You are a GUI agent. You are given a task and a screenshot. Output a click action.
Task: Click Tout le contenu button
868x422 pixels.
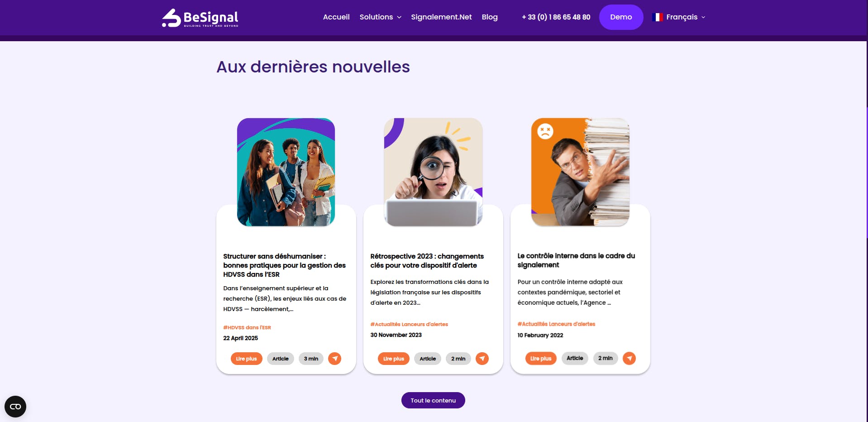pyautogui.click(x=433, y=400)
